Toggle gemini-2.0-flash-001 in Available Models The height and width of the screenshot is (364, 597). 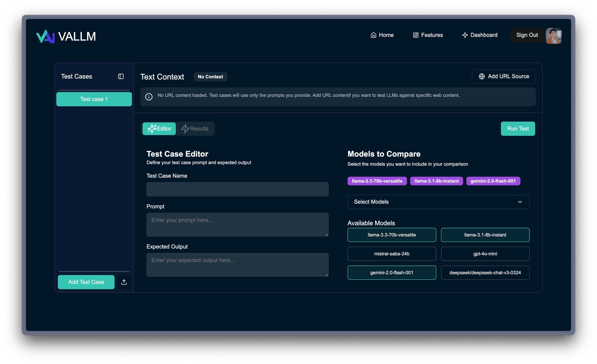tap(392, 273)
